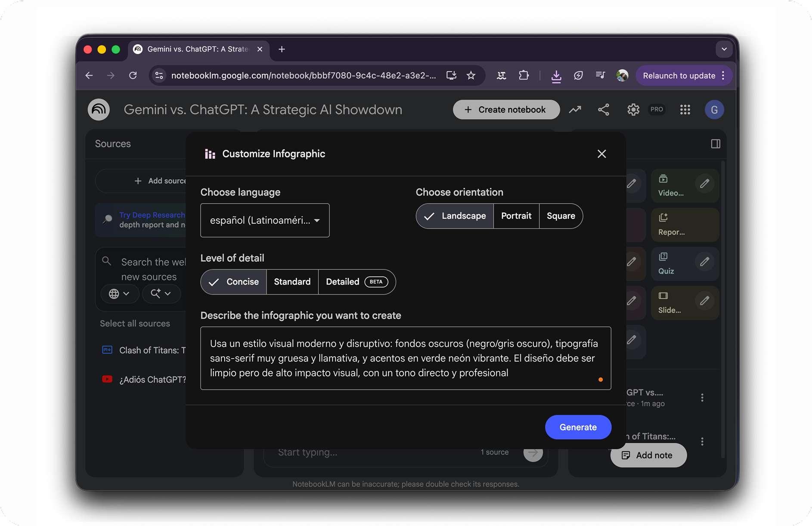This screenshot has width=812, height=526.
Task: Choose Detailed beta level of detail
Action: (x=357, y=282)
